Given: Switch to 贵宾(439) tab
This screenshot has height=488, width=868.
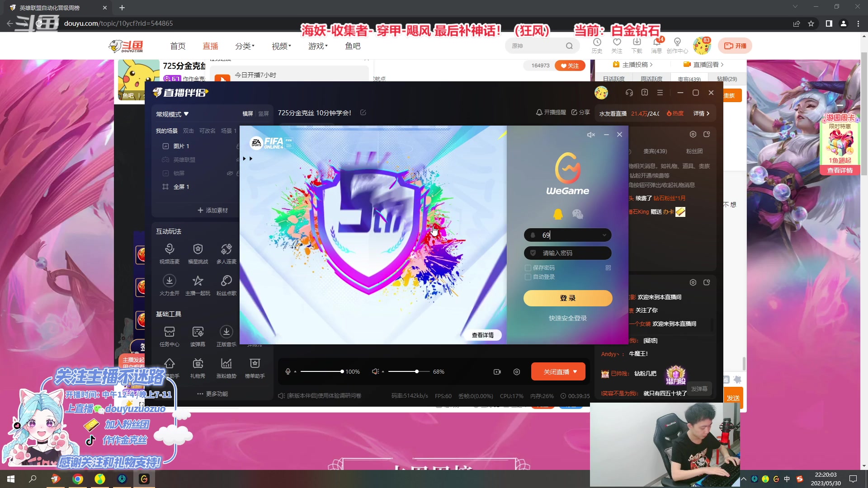Looking at the screenshot, I should [655, 151].
